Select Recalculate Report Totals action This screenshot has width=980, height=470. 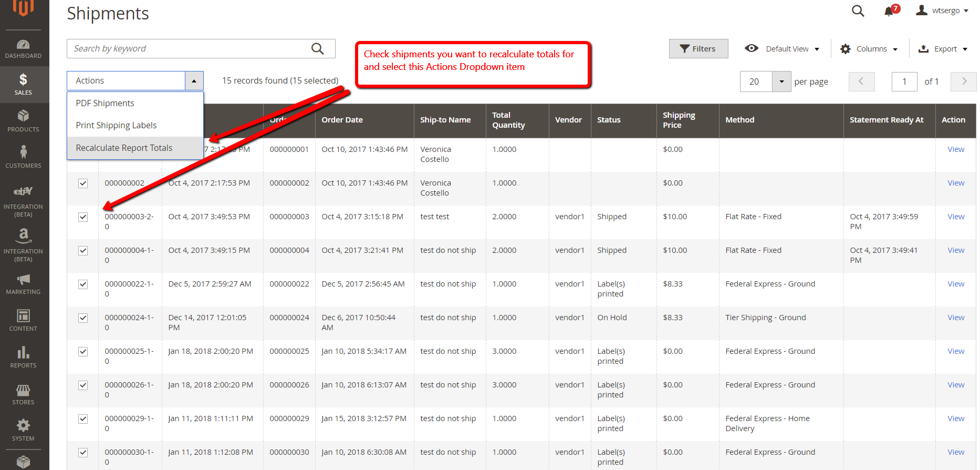pyautogui.click(x=135, y=148)
